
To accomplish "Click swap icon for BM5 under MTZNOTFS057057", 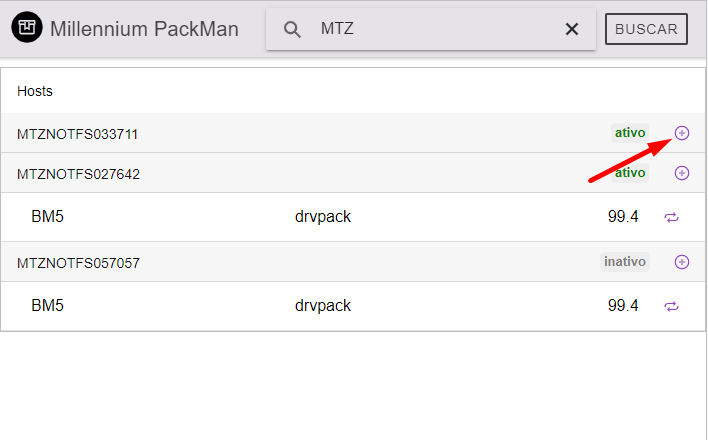I will click(x=671, y=306).
